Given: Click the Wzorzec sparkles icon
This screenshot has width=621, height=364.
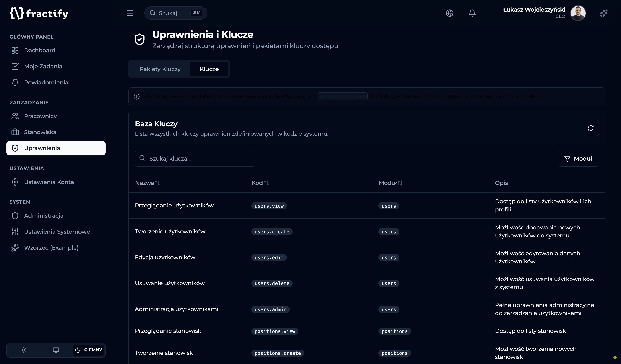Looking at the screenshot, I should (x=15, y=248).
